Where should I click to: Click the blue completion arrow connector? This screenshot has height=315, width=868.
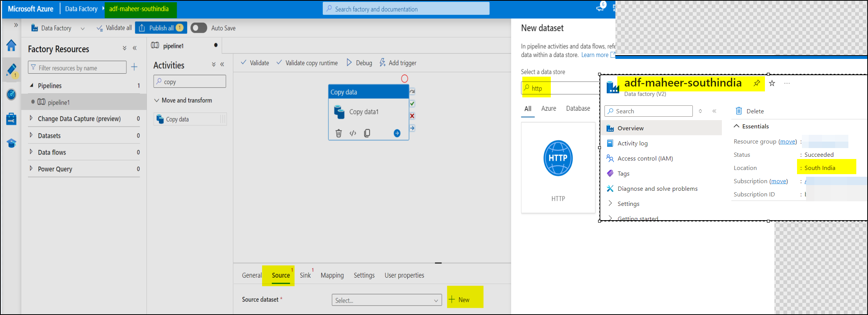412,128
